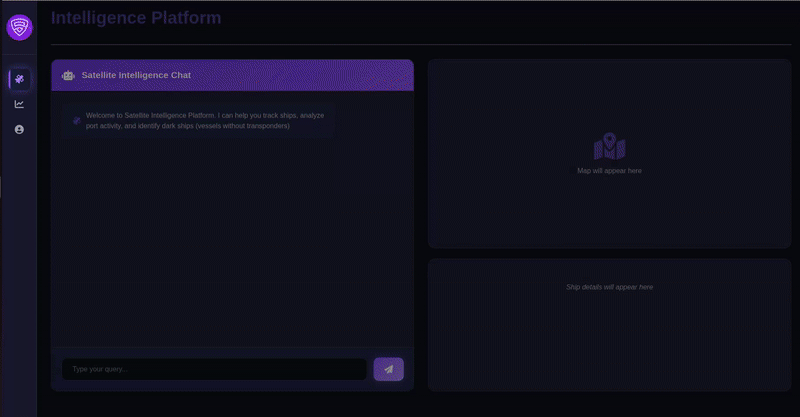Click the map placeholder icon
Screen dimensions: 800x417
click(609, 147)
